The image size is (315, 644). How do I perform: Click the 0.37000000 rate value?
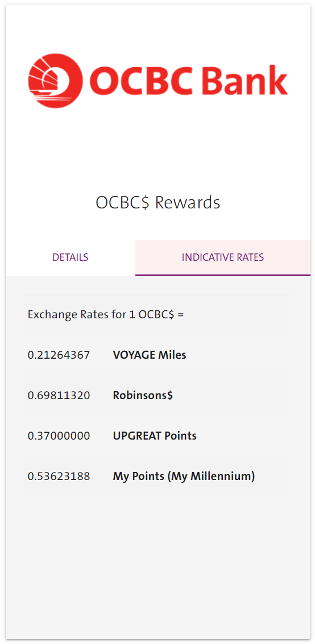click(59, 436)
